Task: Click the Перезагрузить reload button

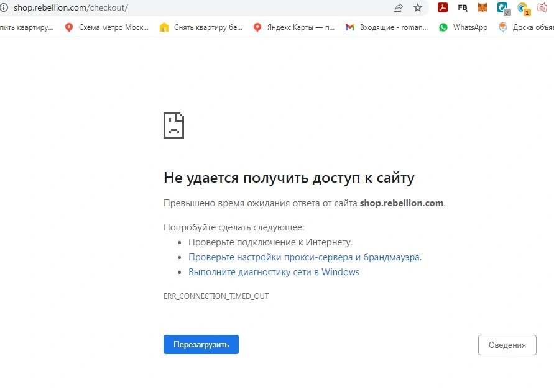Action: [201, 344]
